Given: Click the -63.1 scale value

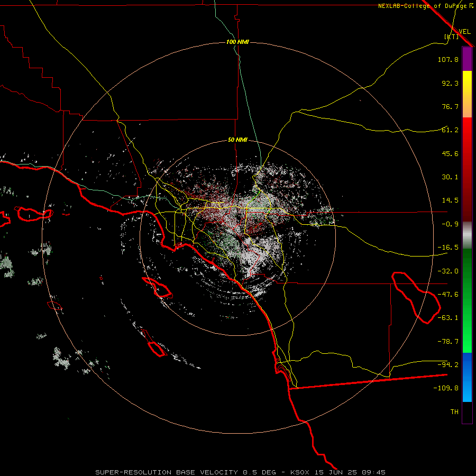Looking at the screenshot, I should point(448,318).
